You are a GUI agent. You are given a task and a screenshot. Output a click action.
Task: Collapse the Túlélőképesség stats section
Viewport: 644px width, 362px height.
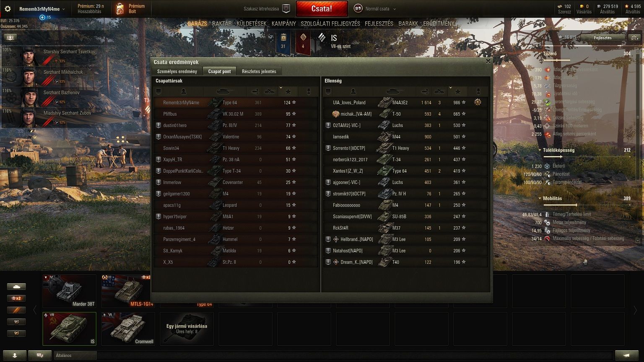tap(539, 150)
